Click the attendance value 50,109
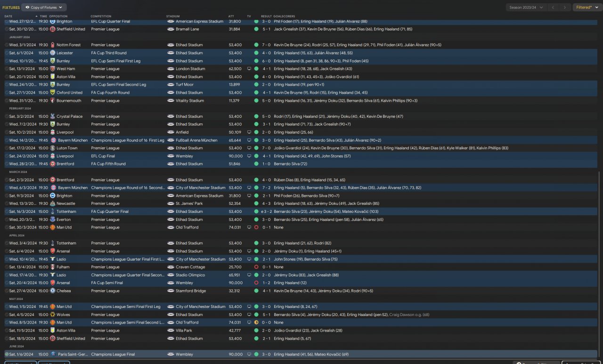The width and height of the screenshot is (603, 364). click(235, 132)
